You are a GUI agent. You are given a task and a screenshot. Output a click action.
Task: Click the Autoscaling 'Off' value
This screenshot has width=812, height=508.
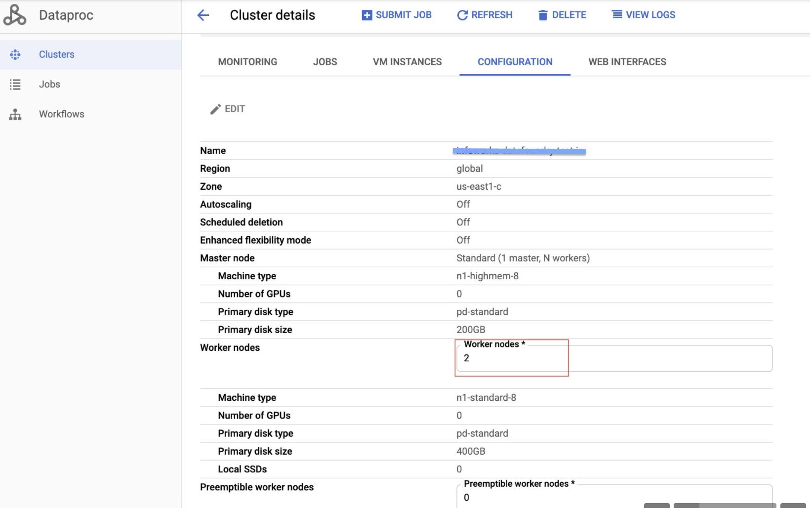463,204
